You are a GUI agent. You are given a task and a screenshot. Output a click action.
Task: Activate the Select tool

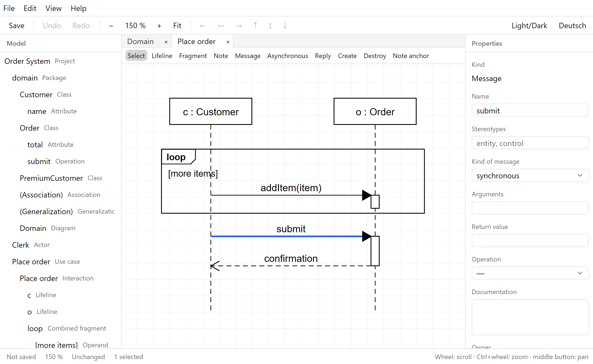pyautogui.click(x=136, y=56)
